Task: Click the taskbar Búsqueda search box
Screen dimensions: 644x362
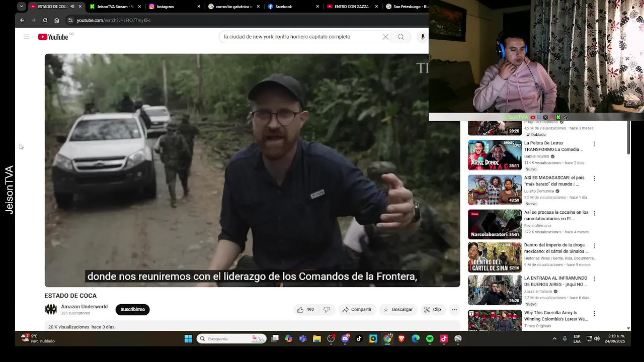Action: tap(231, 339)
